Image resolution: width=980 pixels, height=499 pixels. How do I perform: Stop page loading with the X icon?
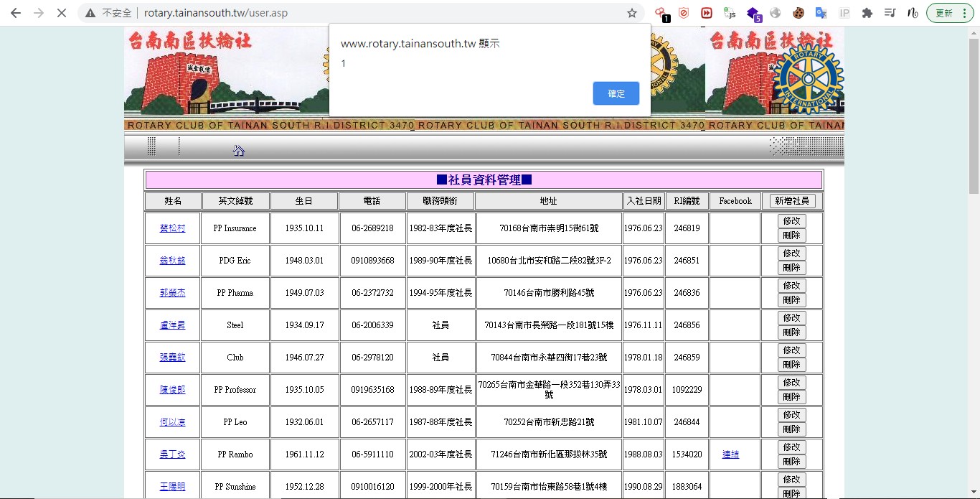coord(62,13)
